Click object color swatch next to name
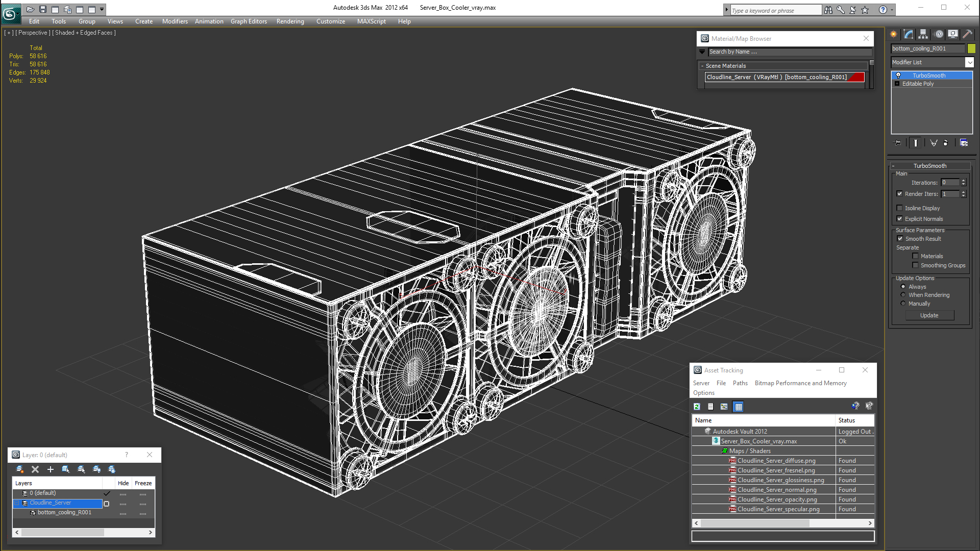The width and height of the screenshot is (980, 551). point(971,48)
